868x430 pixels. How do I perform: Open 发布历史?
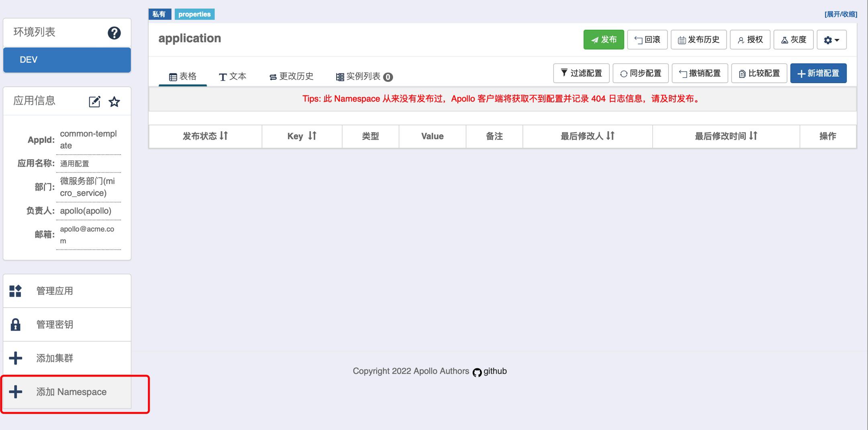point(698,40)
